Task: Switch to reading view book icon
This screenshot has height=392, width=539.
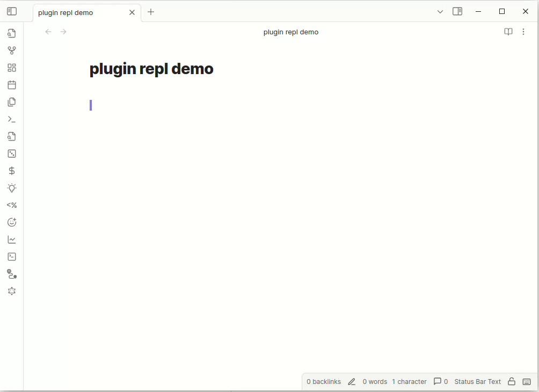Action: pyautogui.click(x=508, y=32)
